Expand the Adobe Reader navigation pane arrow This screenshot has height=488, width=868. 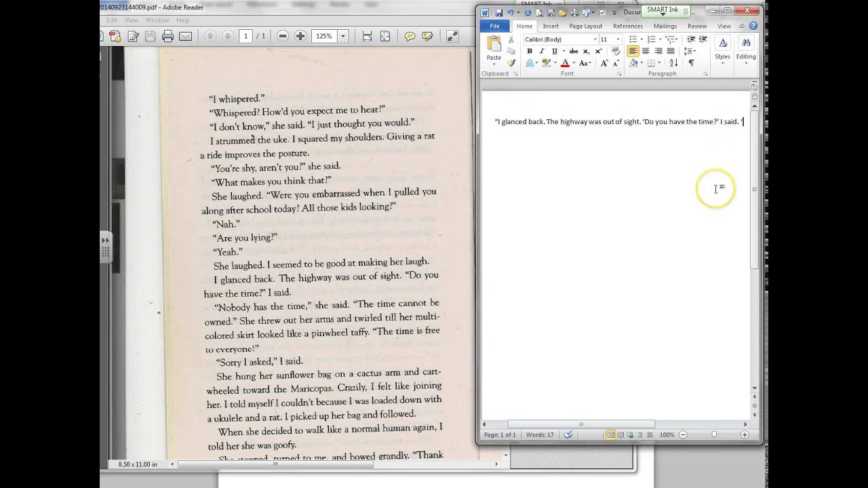point(105,240)
